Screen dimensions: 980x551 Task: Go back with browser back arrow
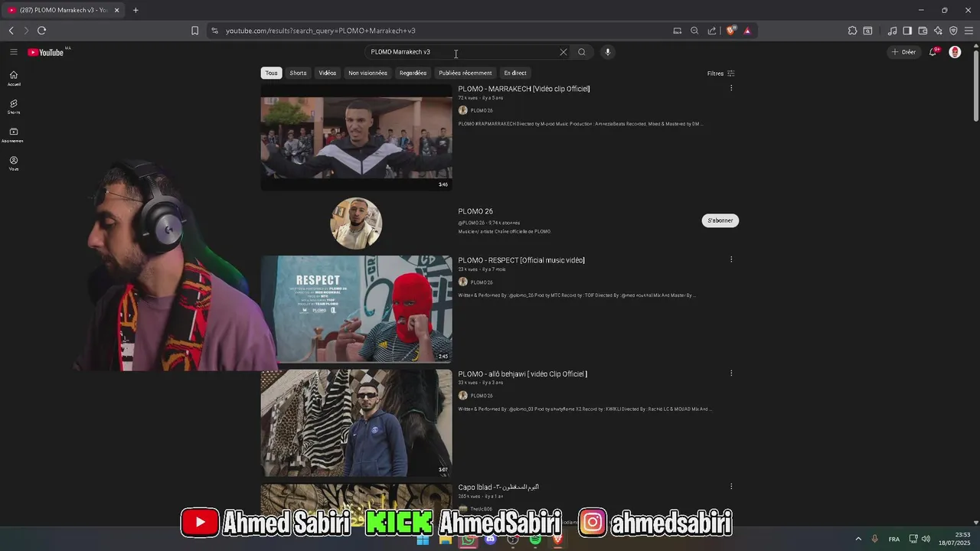[11, 31]
